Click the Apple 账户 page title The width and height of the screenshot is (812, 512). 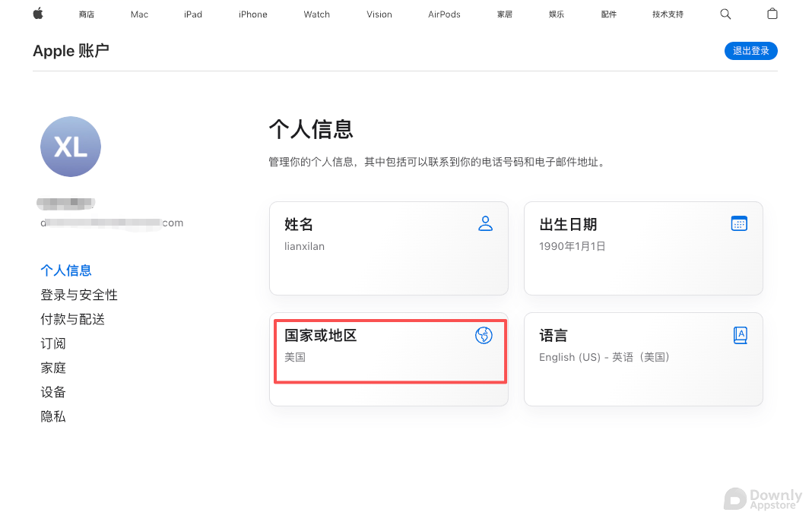tap(71, 51)
